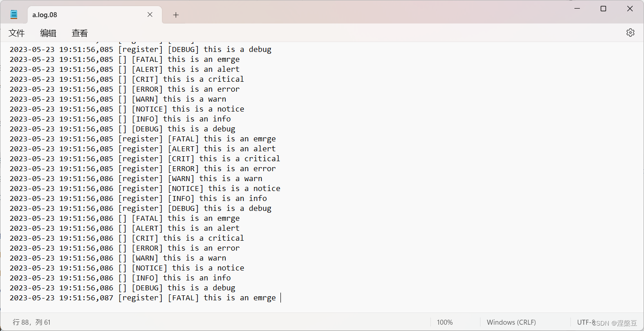Open the 文件 menu
Viewport: 644px width, 331px height.
[17, 33]
